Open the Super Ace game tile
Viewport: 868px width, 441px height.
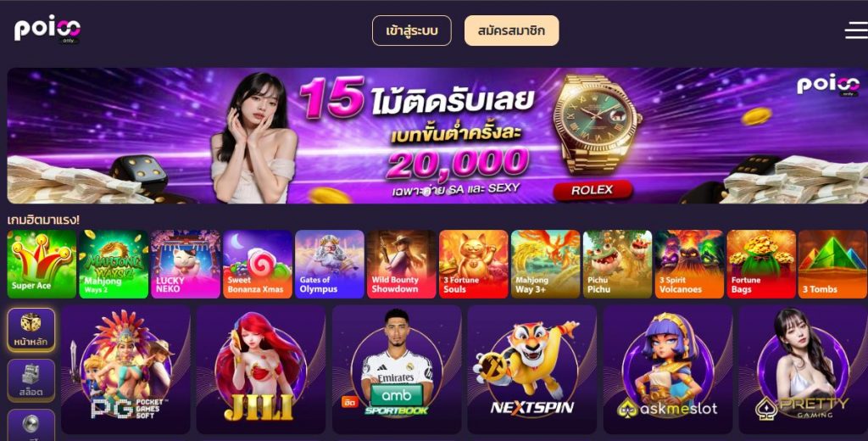click(42, 265)
